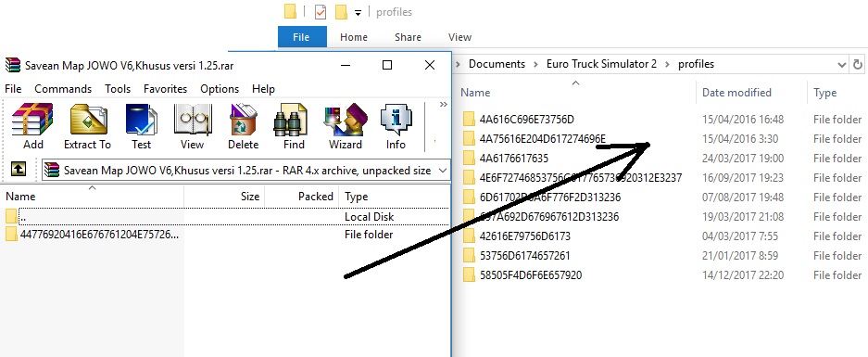
Task: Click the Extract To tool in WinRAR
Action: (87, 126)
